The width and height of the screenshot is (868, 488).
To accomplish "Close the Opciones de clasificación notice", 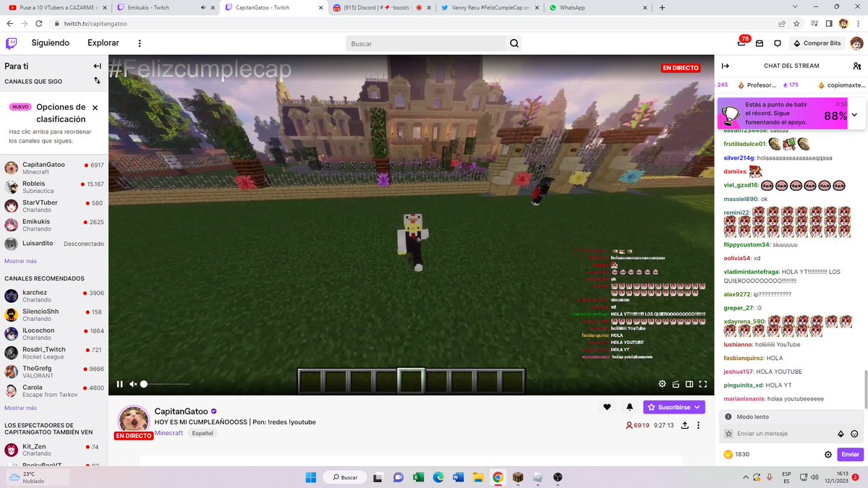I will (95, 107).
